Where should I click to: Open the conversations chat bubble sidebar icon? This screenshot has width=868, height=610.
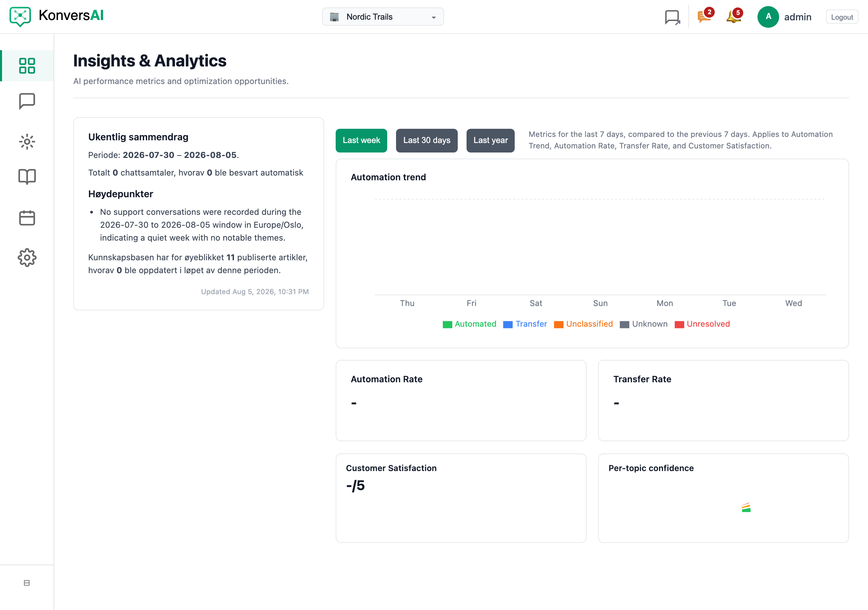[27, 101]
